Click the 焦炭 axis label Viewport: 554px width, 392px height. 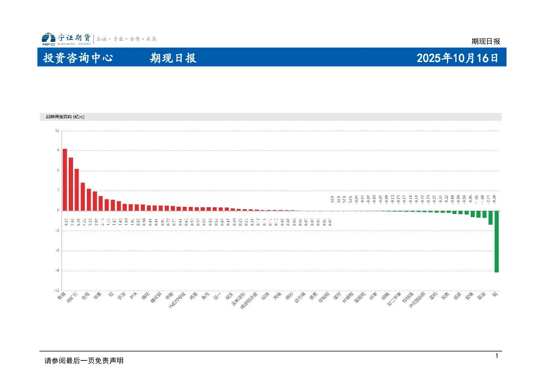click(206, 296)
